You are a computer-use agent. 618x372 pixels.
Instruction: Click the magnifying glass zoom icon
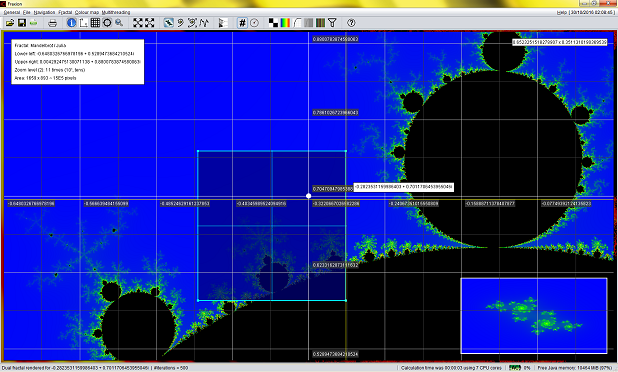(x=119, y=23)
